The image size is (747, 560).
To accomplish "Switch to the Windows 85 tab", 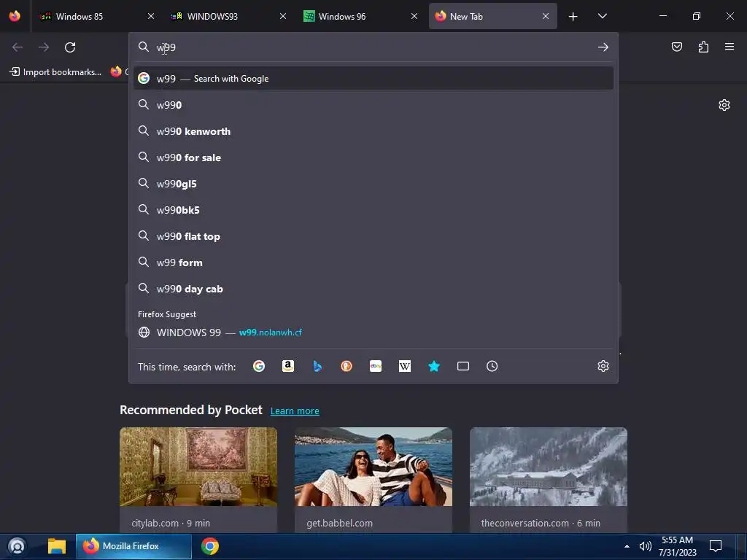I will [x=97, y=16].
